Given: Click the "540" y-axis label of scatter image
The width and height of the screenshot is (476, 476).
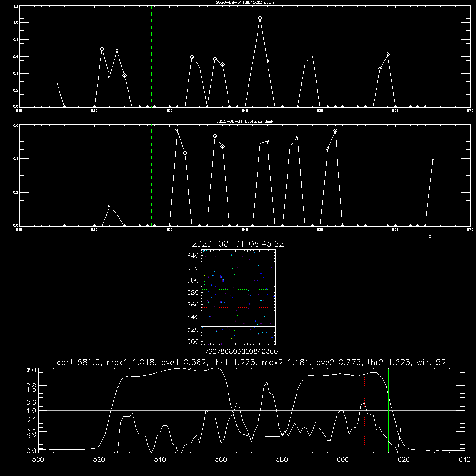Looking at the screenshot, I should tap(193, 317).
